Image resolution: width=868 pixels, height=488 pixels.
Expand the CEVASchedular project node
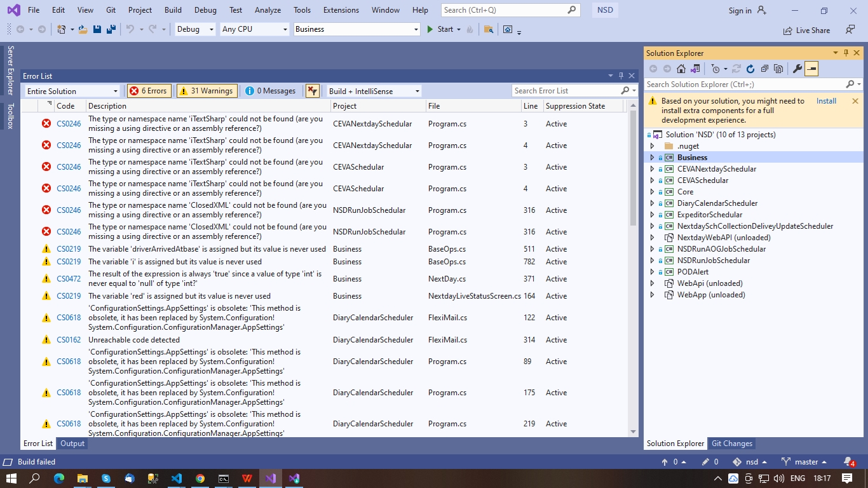pyautogui.click(x=652, y=180)
